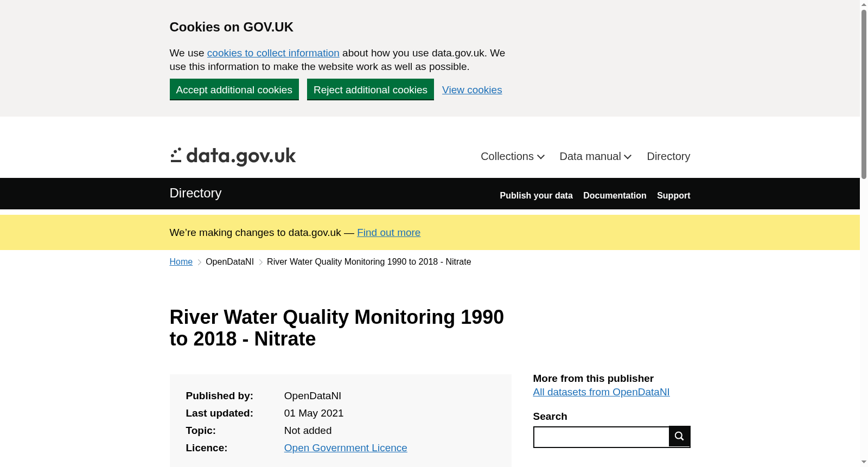Click the Directory heading in black bar
The height and width of the screenshot is (467, 868).
coord(195,193)
